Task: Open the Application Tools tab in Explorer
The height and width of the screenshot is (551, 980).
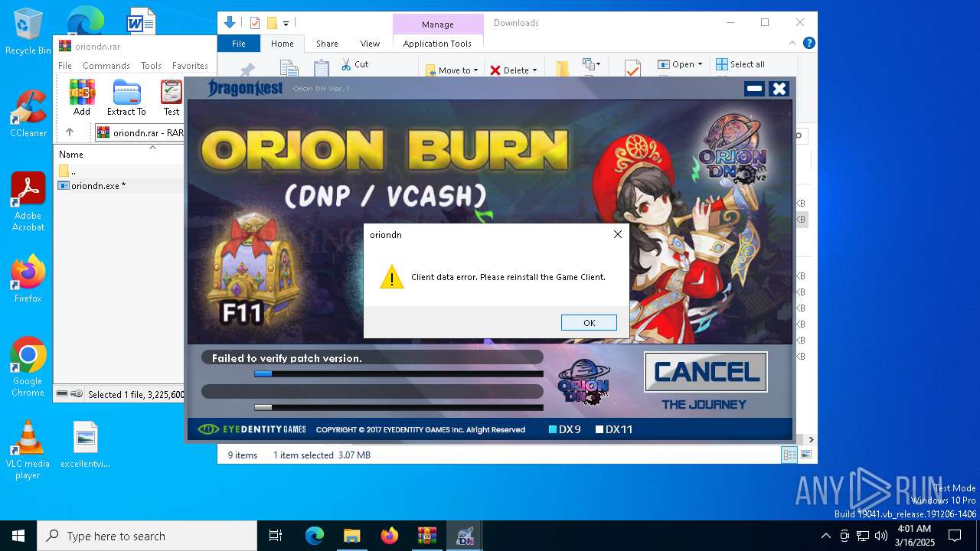Action: point(437,44)
